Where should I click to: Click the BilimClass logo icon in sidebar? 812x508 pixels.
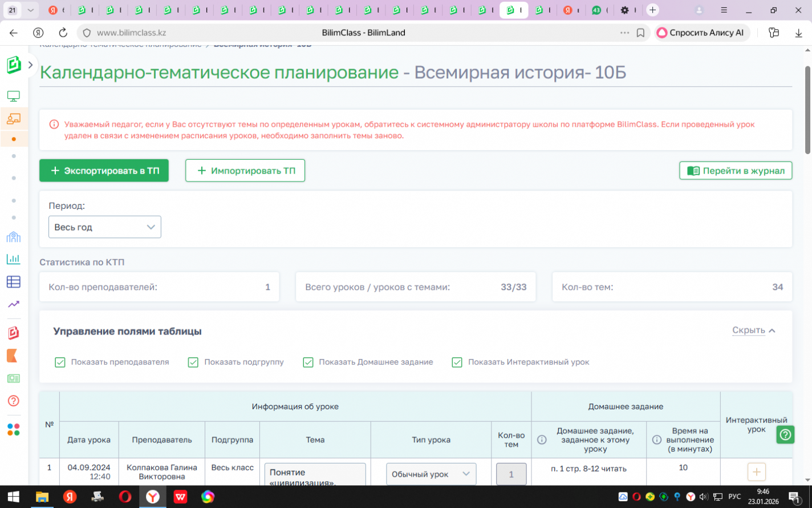pyautogui.click(x=14, y=65)
